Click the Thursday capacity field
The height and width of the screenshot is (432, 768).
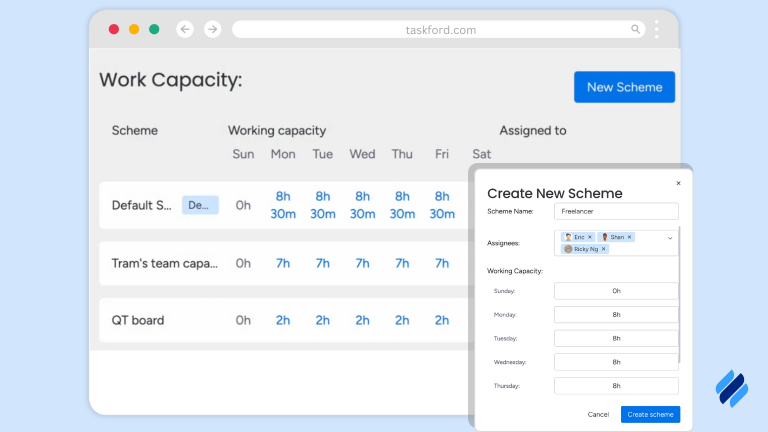(x=616, y=386)
